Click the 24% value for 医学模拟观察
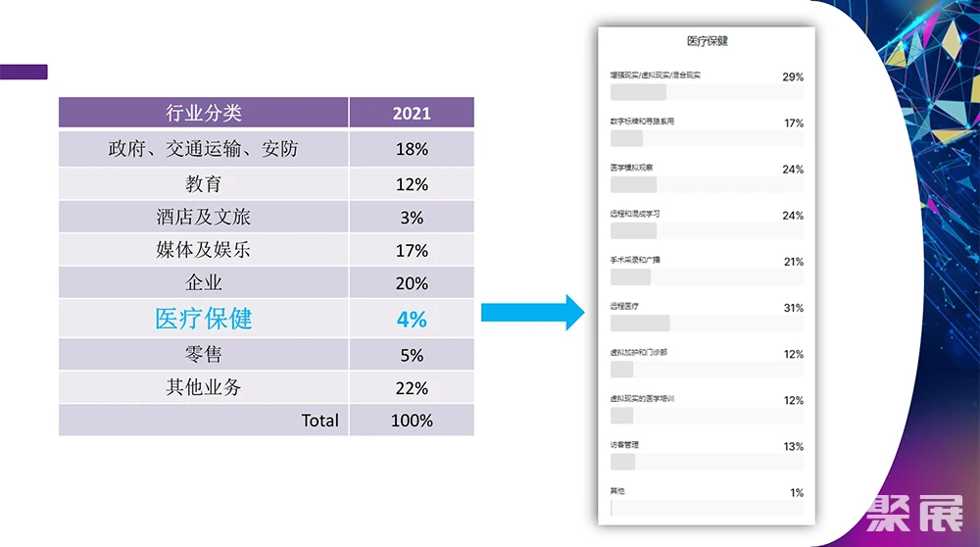 click(x=793, y=170)
